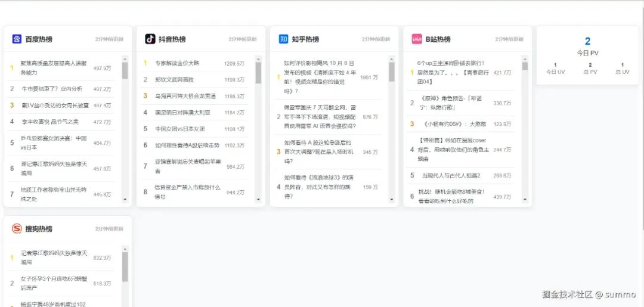Click down arrow of 抖音热榜 scrollbar
This screenshot has height=307, width=644.
(258, 200)
